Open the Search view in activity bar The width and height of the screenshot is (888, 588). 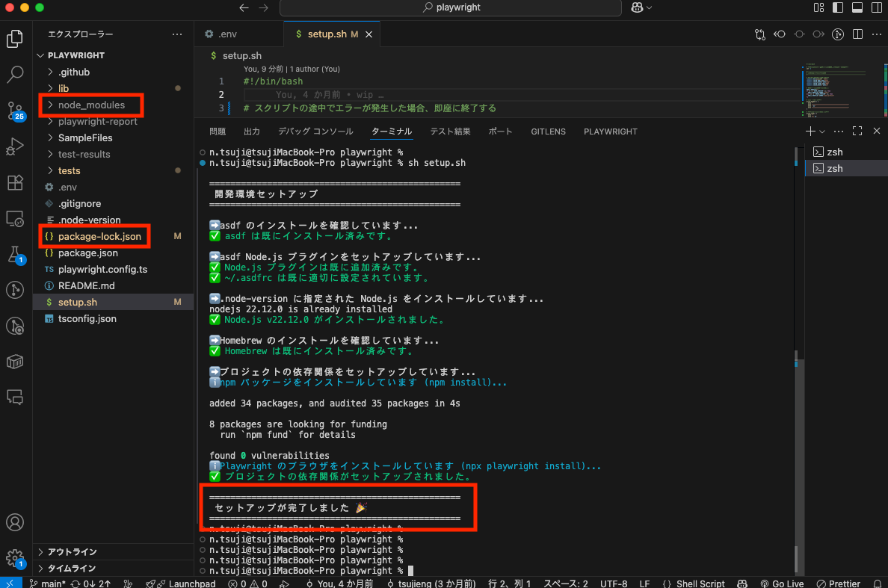pos(15,74)
